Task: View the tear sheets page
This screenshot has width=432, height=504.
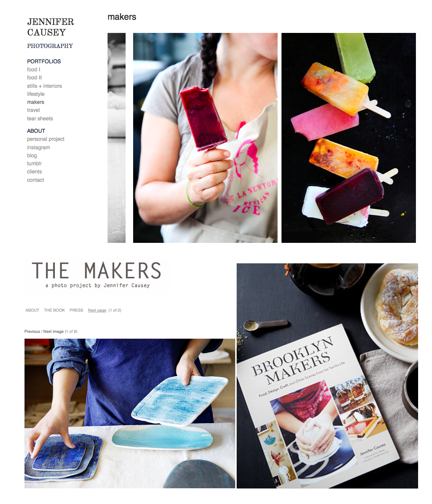Action: [x=40, y=119]
